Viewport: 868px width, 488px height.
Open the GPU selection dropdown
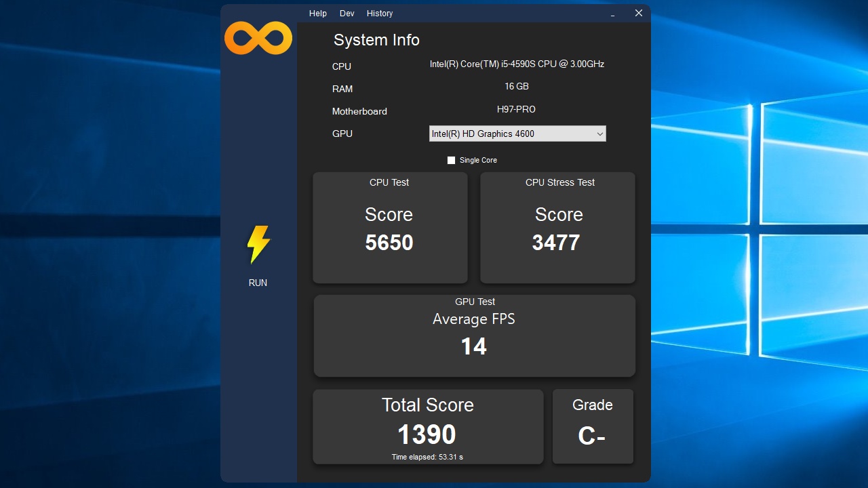click(517, 134)
